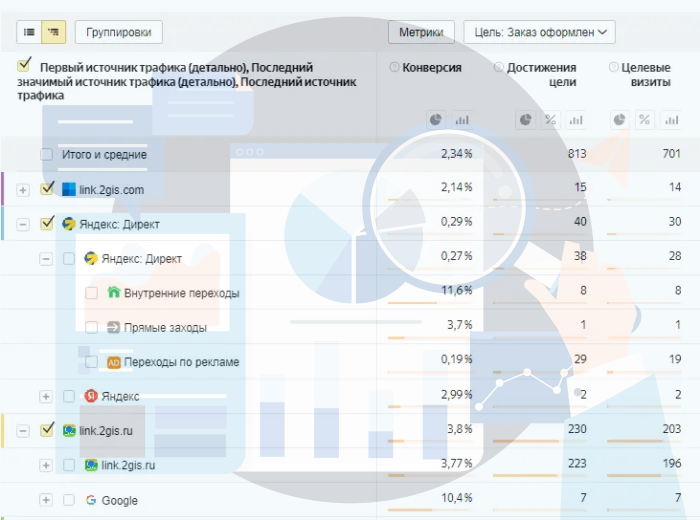Expand the Яндекс row
700x520 pixels.
tap(46, 396)
